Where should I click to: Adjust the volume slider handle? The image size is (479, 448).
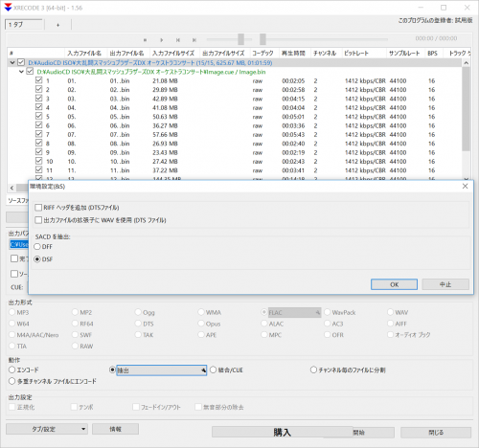pyautogui.click(x=240, y=39)
